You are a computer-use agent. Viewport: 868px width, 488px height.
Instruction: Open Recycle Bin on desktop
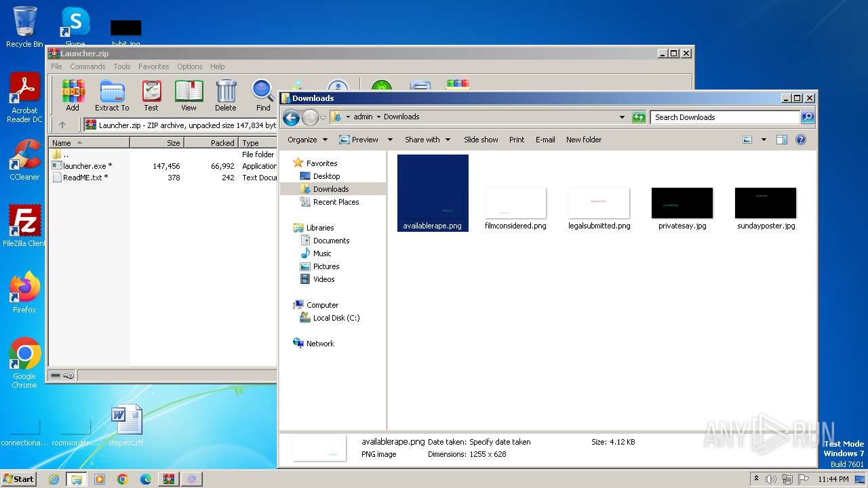(x=24, y=27)
